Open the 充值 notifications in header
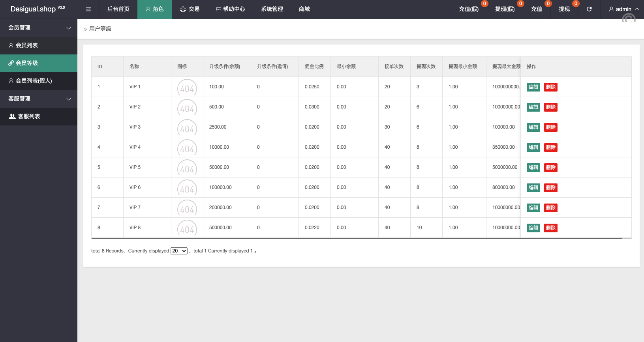The height and width of the screenshot is (342, 644). pos(537,9)
